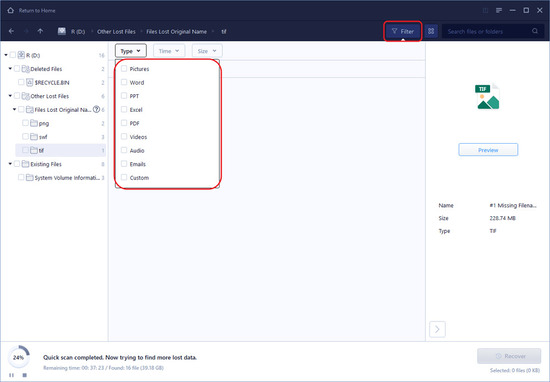Collapse preview panel with chevron arrow

click(437, 329)
